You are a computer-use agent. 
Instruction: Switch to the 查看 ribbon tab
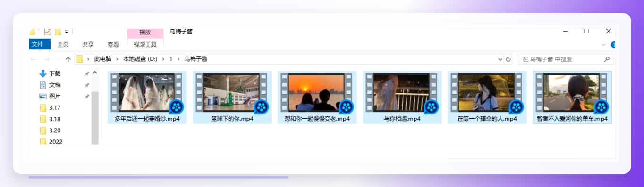pyautogui.click(x=113, y=44)
